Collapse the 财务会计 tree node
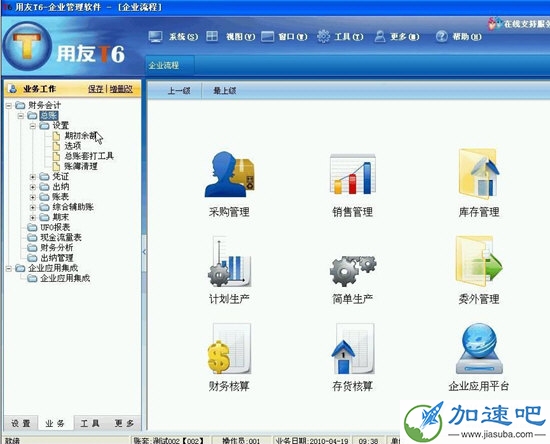Viewport: 550px width, 444px height. tap(9, 105)
